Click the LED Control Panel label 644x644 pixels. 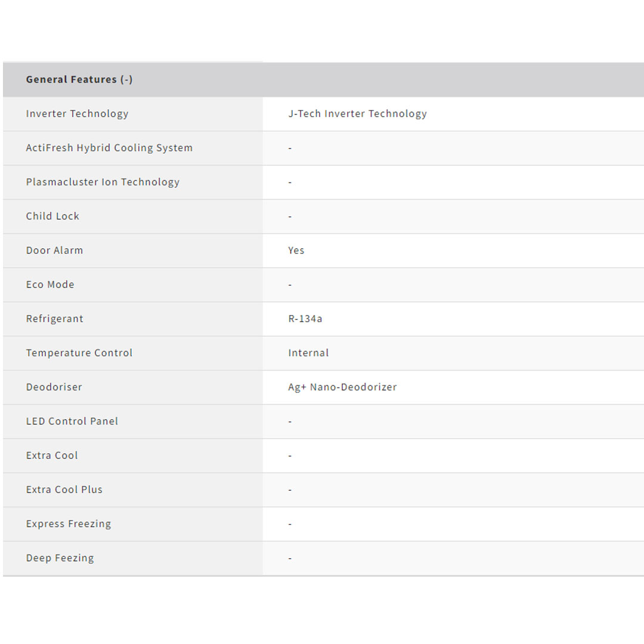click(x=72, y=421)
